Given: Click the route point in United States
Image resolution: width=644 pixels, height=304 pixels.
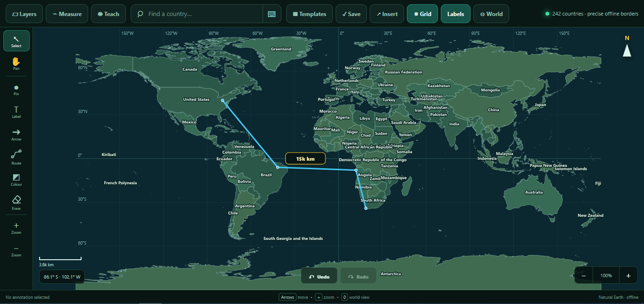Looking at the screenshot, I should tap(223, 100).
